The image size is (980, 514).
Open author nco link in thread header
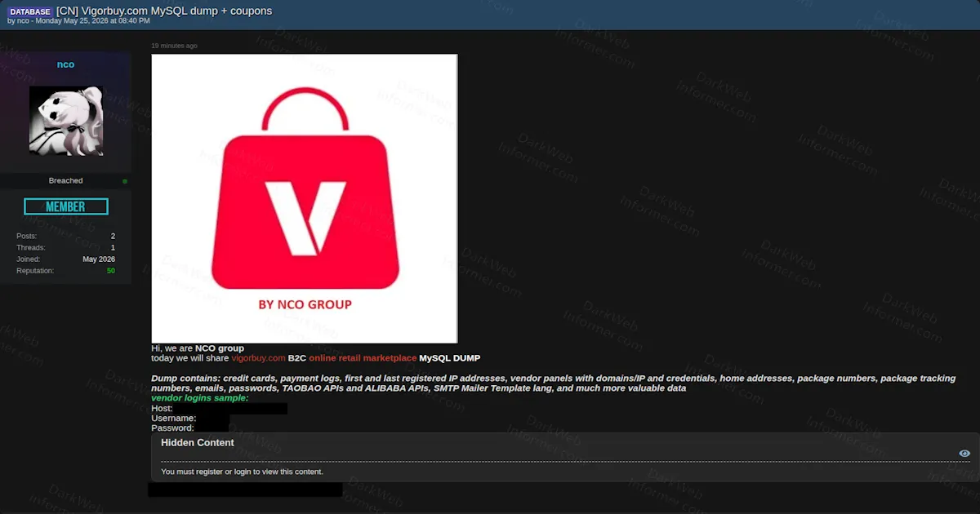(x=23, y=21)
